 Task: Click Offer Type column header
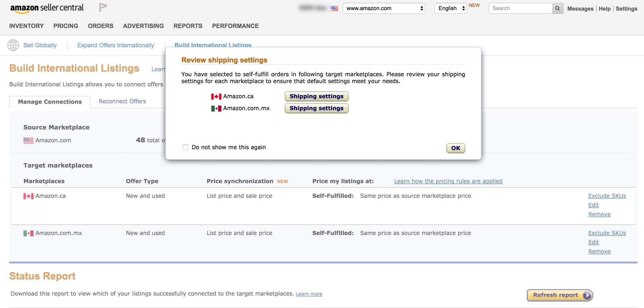[142, 181]
